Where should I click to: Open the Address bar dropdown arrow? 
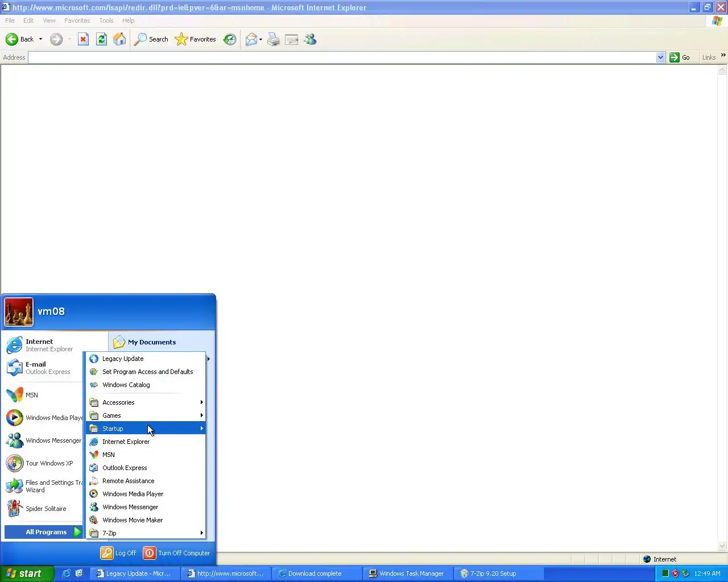pyautogui.click(x=660, y=57)
